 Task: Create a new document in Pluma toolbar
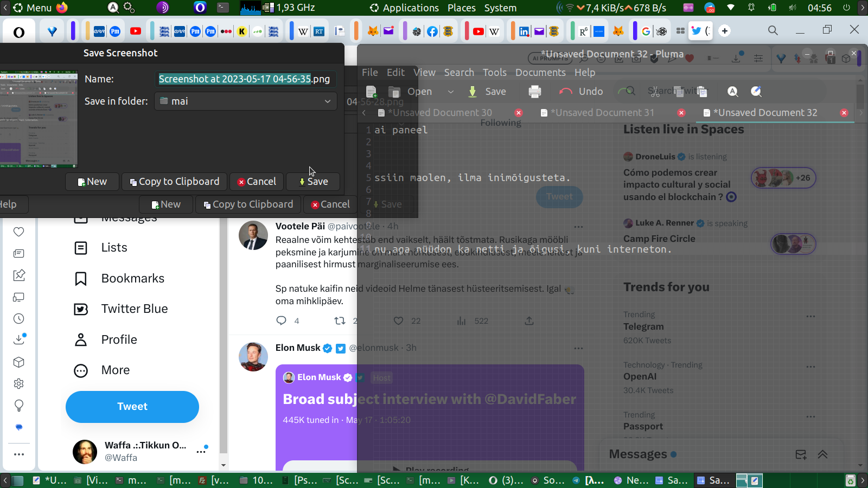click(372, 92)
